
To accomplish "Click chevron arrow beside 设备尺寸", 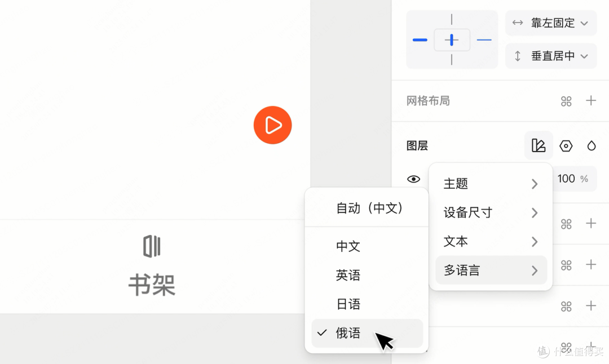I will [x=535, y=212].
